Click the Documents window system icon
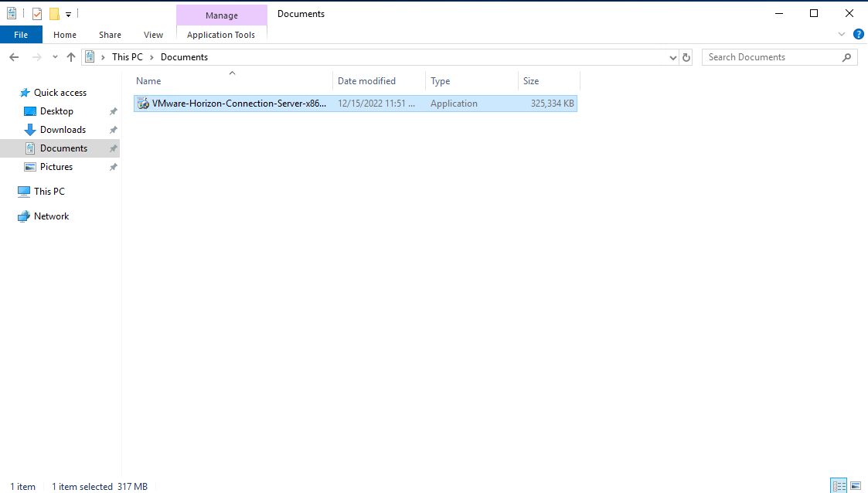The image size is (868, 493). coord(12,13)
